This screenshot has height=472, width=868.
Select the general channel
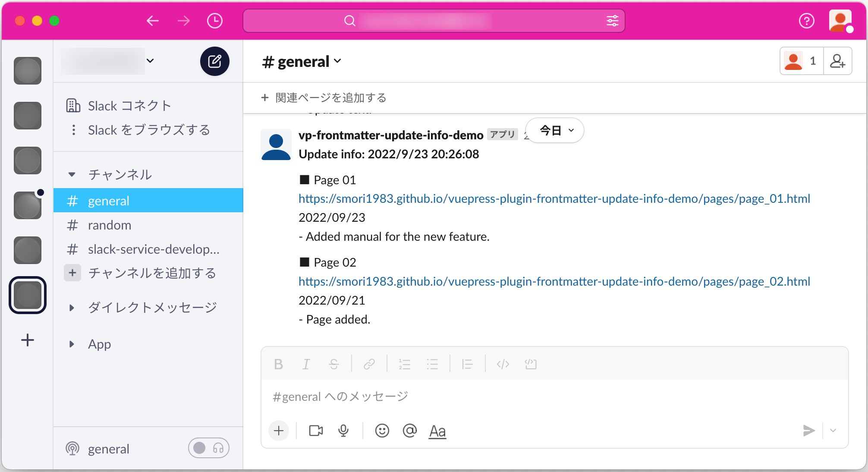point(148,201)
